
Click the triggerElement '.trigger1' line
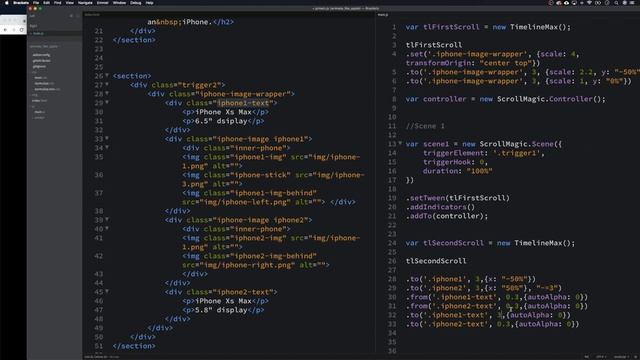coord(484,153)
